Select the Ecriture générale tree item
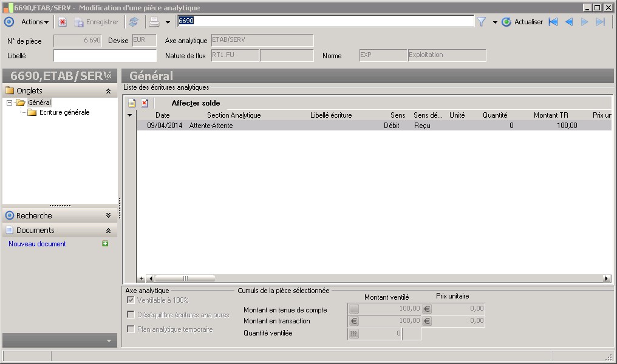The image size is (617, 364). click(64, 112)
